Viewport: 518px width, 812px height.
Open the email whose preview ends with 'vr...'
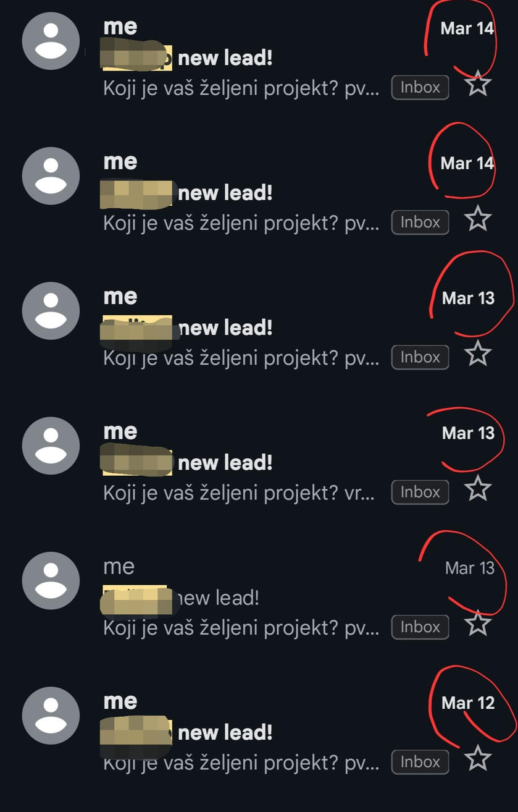259,463
